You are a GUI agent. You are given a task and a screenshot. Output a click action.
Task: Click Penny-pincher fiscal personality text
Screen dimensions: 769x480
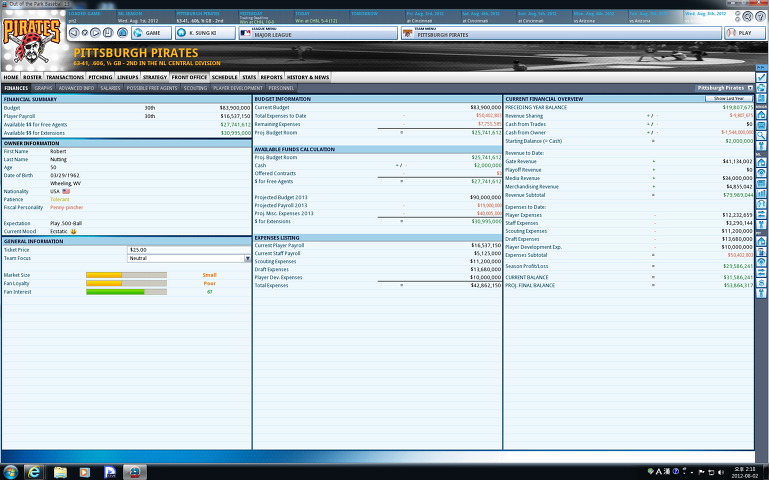(x=67, y=207)
